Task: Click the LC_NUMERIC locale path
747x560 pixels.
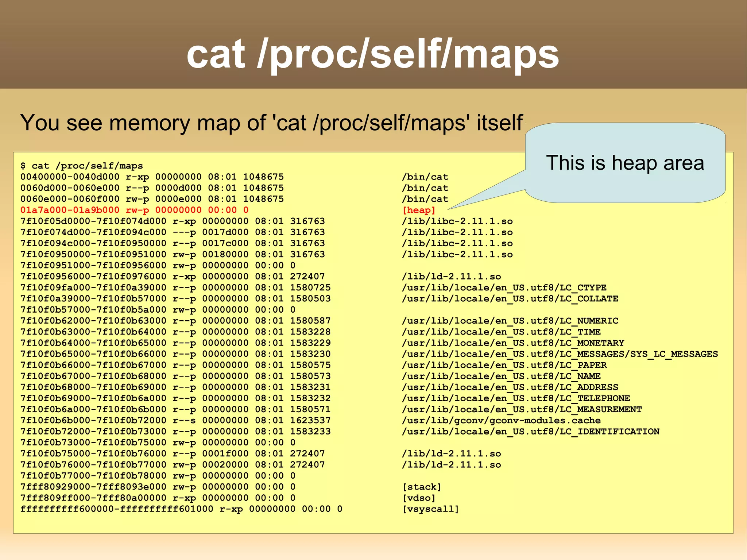Action: pyautogui.click(x=510, y=321)
